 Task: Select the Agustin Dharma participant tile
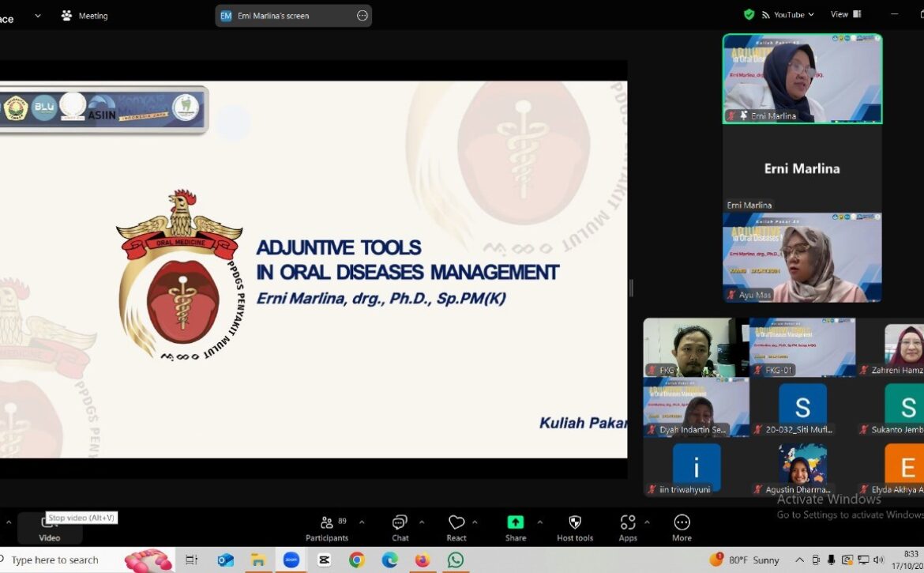click(802, 467)
